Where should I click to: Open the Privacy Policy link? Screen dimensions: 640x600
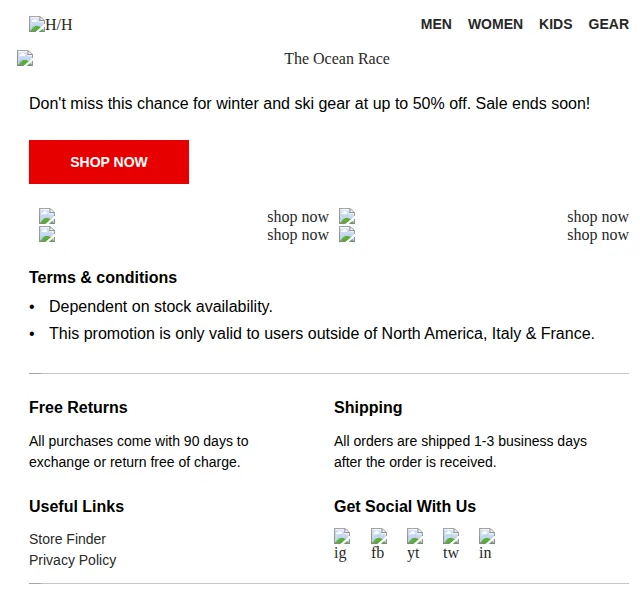(x=73, y=560)
